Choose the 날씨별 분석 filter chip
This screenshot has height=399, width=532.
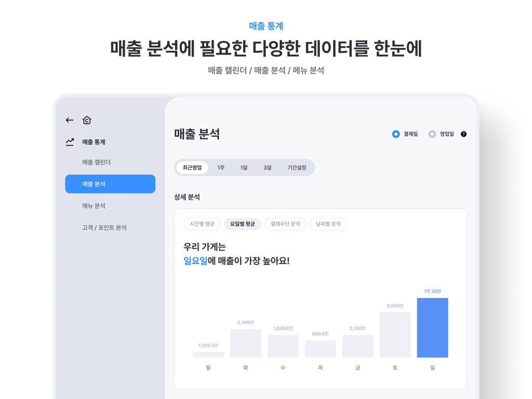328,224
